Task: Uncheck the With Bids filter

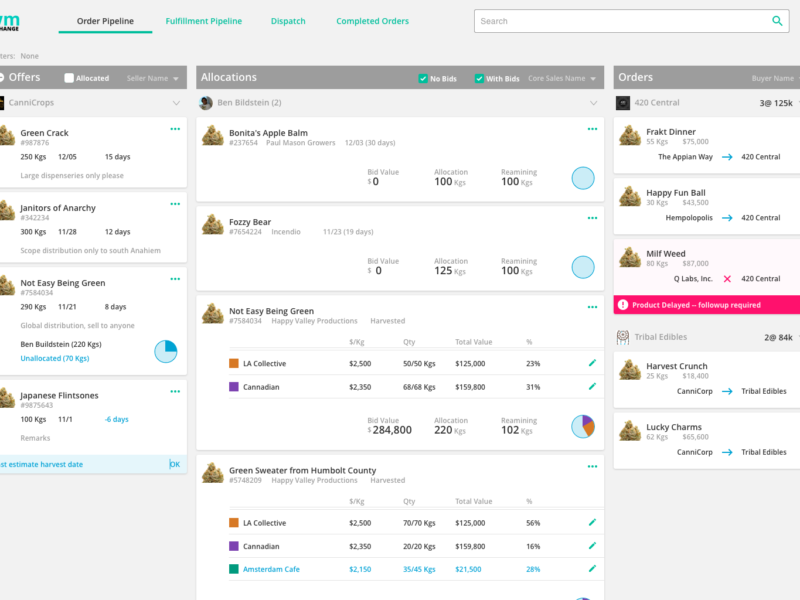Action: (479, 79)
